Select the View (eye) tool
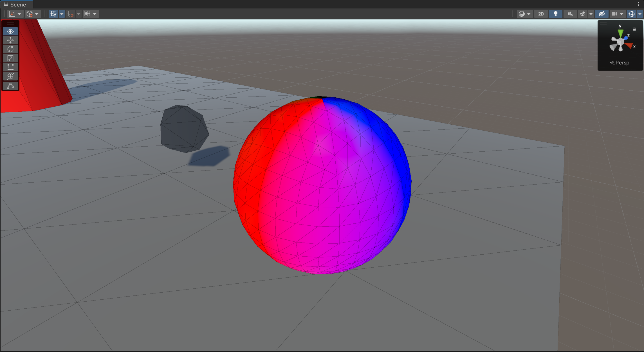Viewport: 644px width, 352px height. click(x=10, y=32)
